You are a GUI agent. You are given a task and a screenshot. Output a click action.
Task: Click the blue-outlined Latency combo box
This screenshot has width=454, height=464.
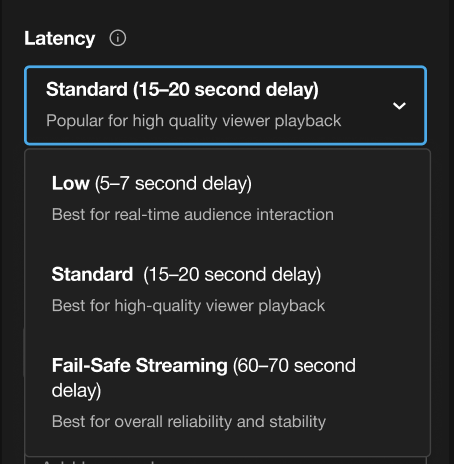tap(225, 105)
